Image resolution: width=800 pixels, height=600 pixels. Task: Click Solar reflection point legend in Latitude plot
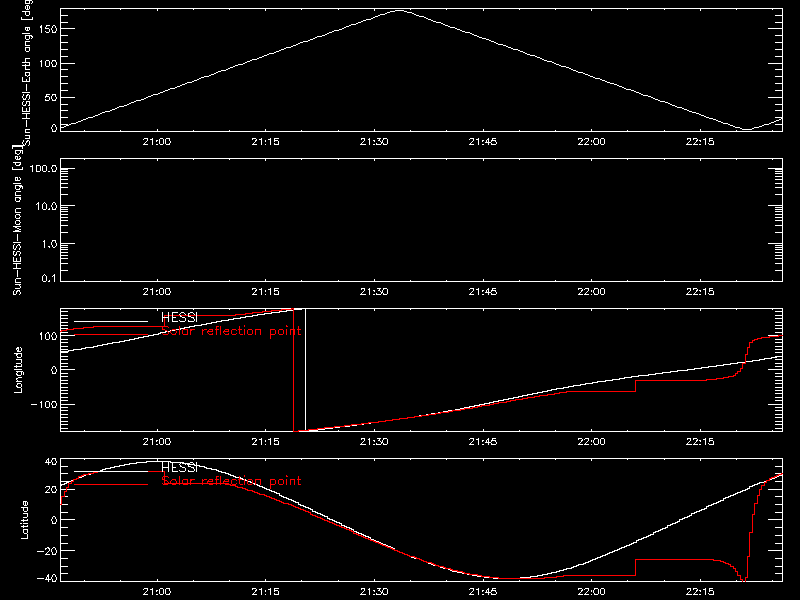tap(232, 481)
